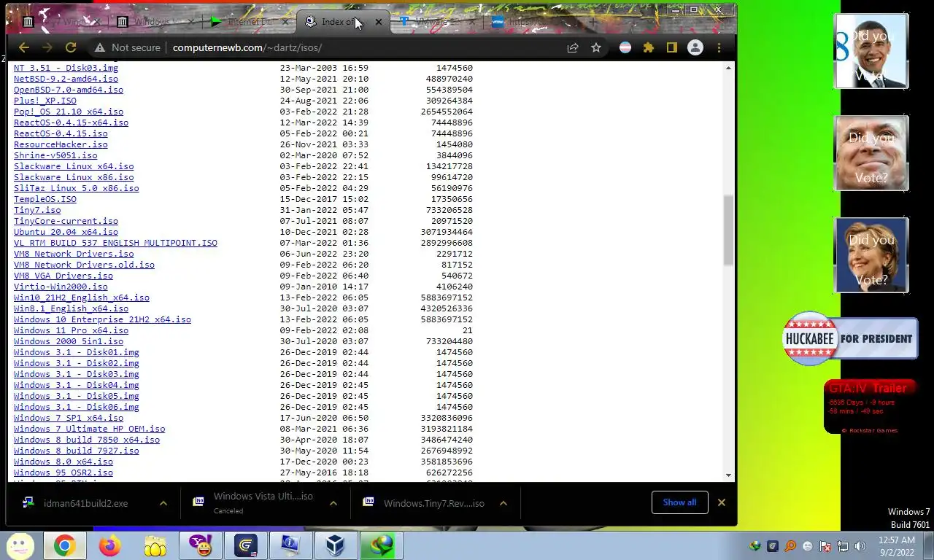The height and width of the screenshot is (560, 934).
Task: Open the Chrome profile avatar icon
Action: click(695, 47)
